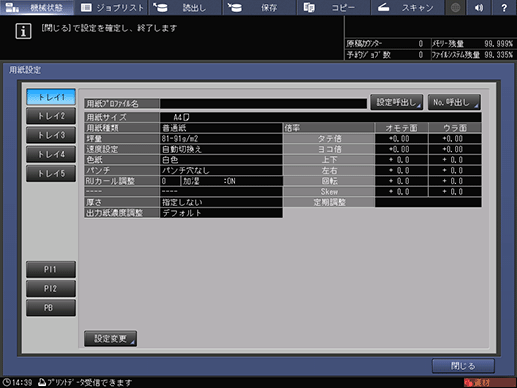
Task: Open the 読出し tab
Action: point(186,7)
